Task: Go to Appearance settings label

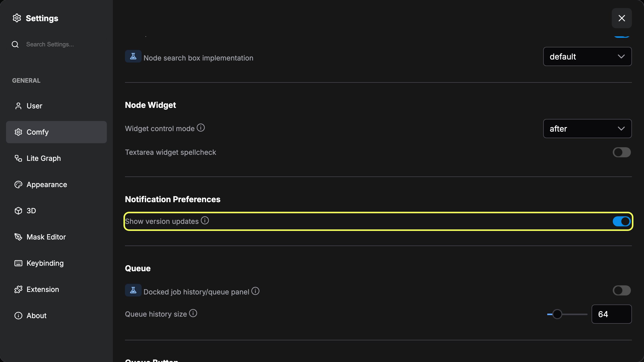Action: tap(47, 185)
